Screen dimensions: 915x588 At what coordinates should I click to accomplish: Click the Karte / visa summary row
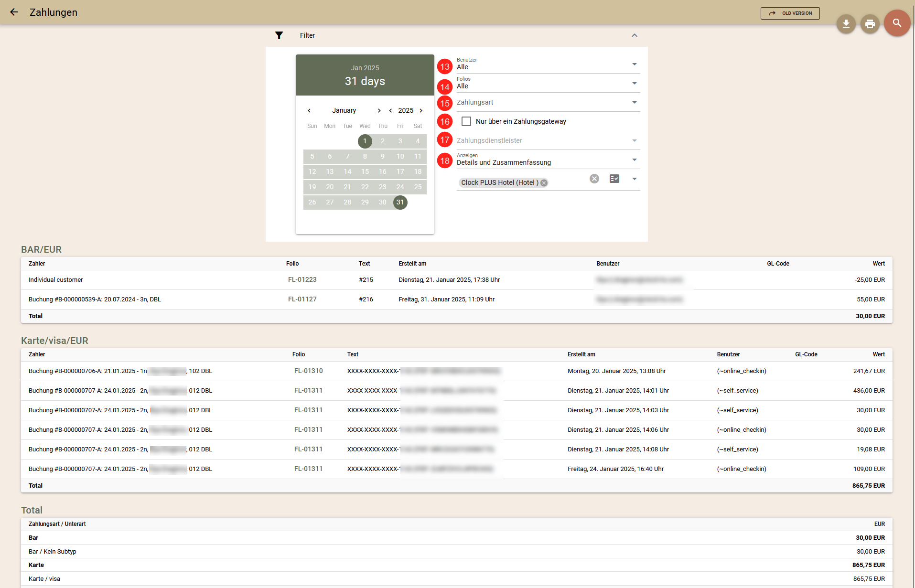(x=457, y=579)
